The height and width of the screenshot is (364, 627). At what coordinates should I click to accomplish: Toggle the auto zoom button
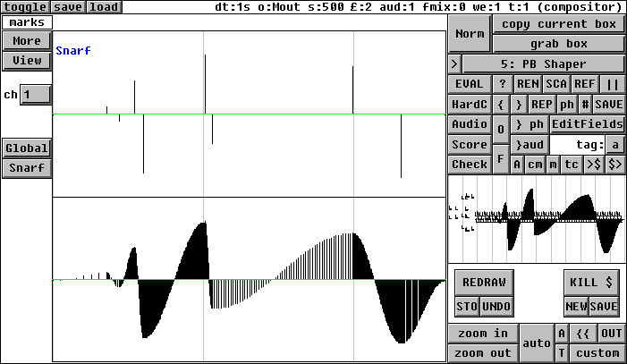tap(537, 343)
